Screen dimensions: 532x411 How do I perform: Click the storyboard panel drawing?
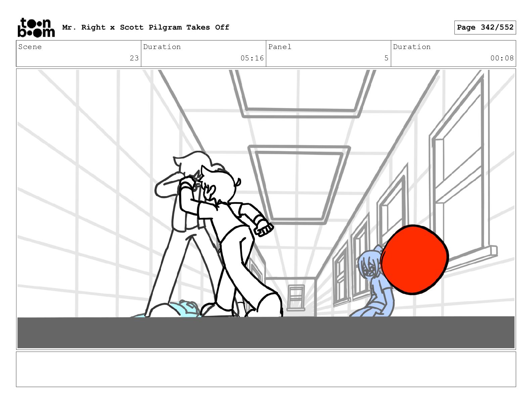click(x=266, y=209)
